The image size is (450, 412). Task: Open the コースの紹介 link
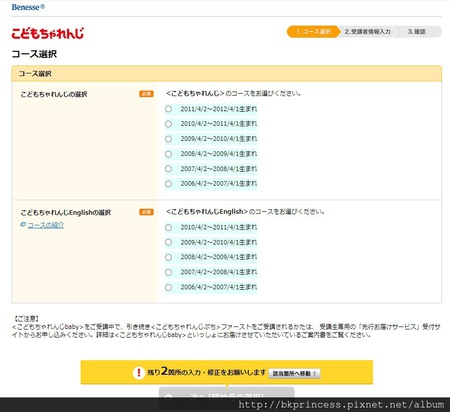tap(46, 225)
